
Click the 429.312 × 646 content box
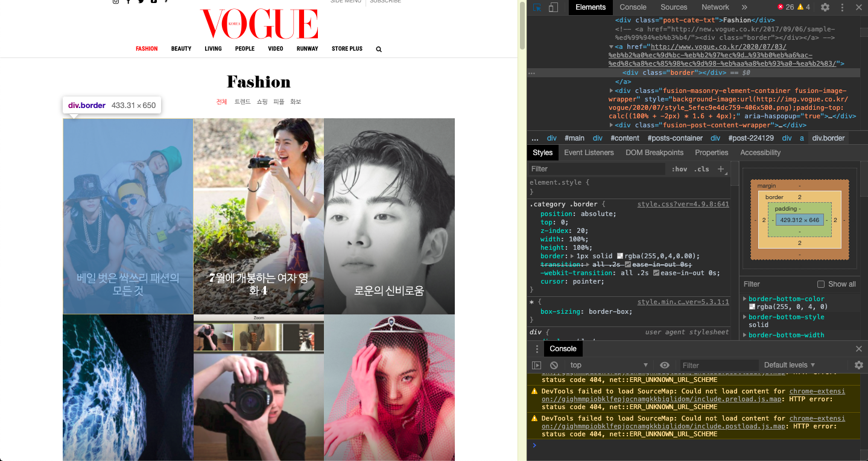(x=799, y=220)
